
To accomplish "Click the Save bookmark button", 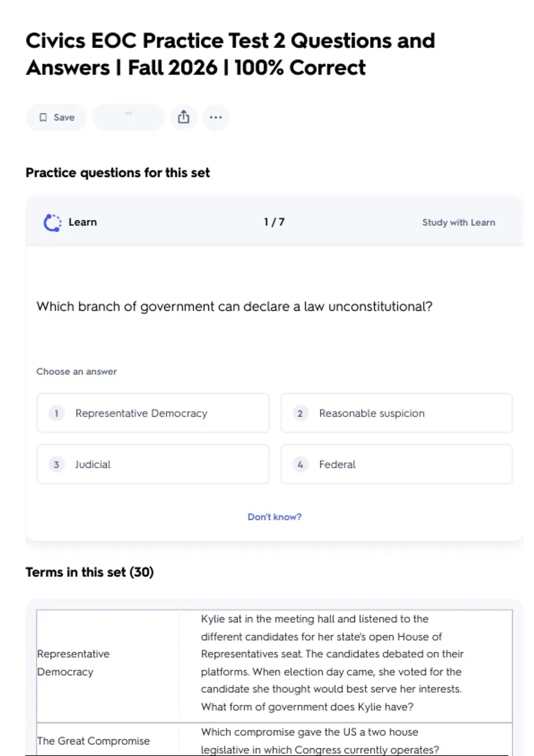I will click(x=56, y=117).
